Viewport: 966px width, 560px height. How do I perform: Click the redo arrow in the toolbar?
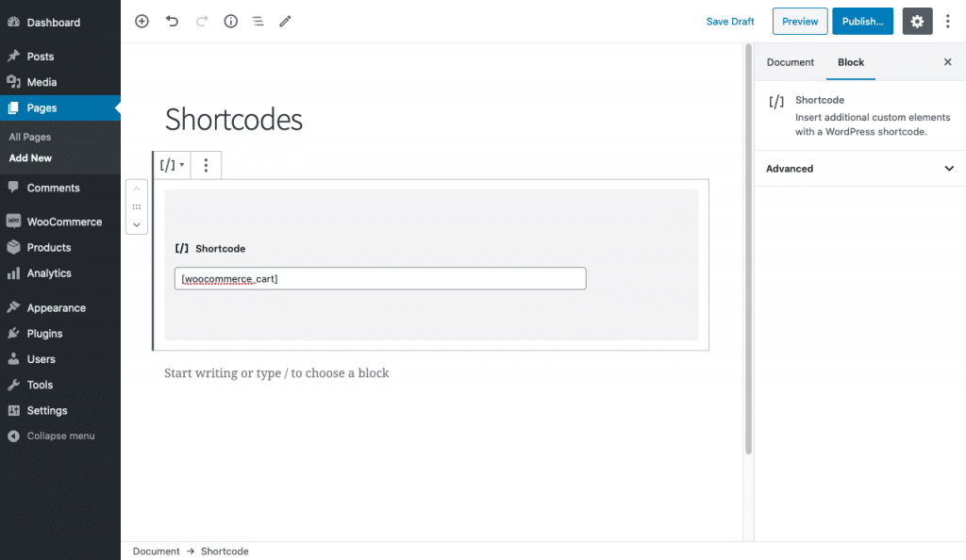coord(199,21)
